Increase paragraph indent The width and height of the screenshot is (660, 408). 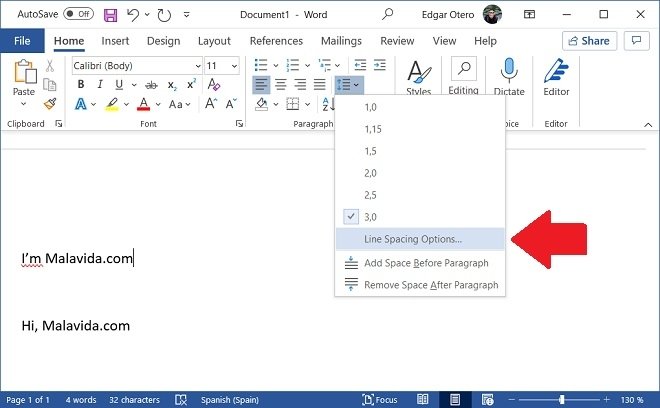coord(380,65)
